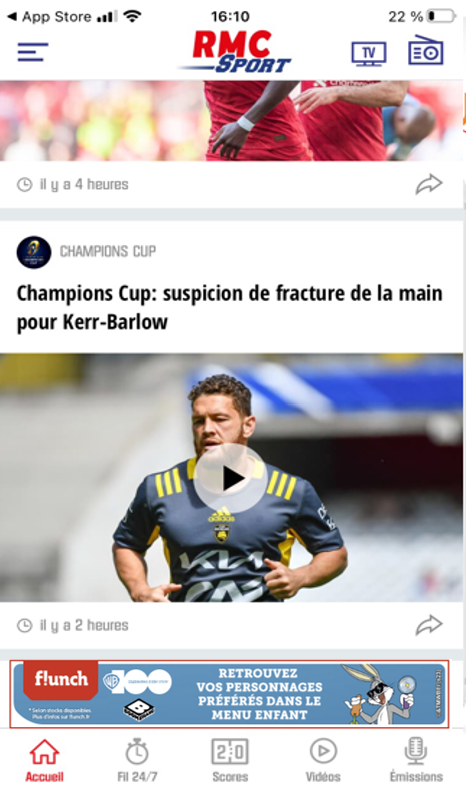This screenshot has height=804, width=466.
Task: Tap the Flunch menu enfant ad banner
Action: [229, 694]
